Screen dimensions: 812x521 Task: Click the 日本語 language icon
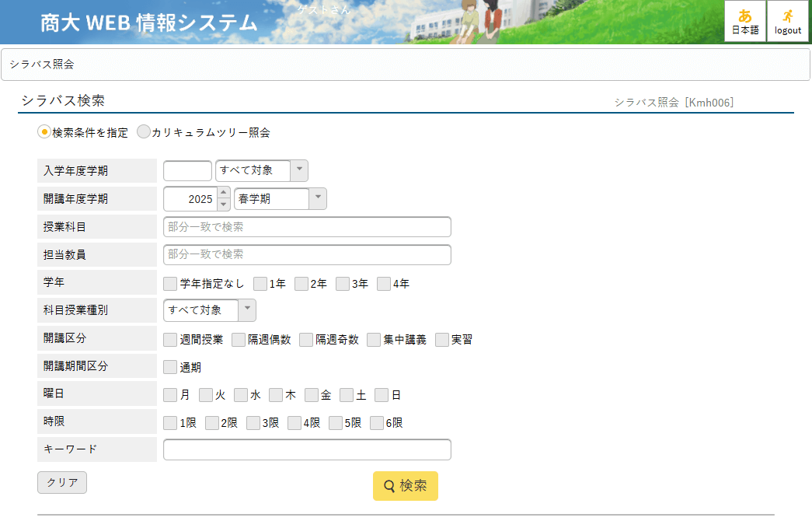744,21
